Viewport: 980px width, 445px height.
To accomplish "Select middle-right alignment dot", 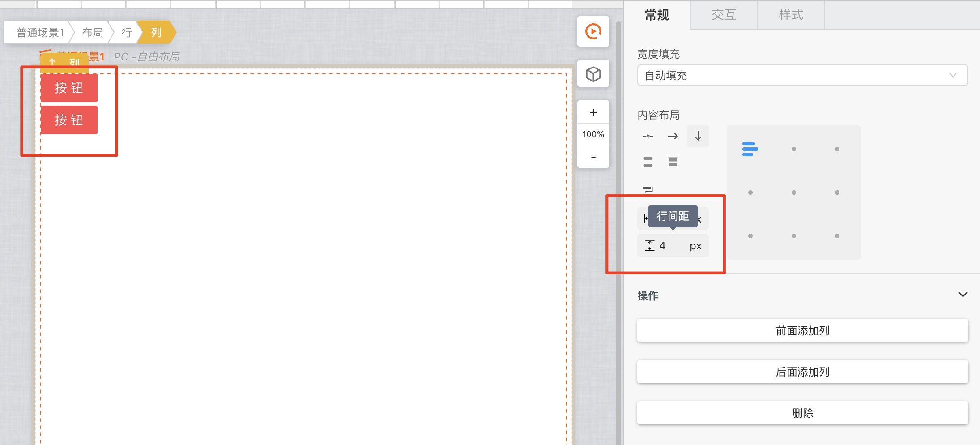I will (837, 193).
